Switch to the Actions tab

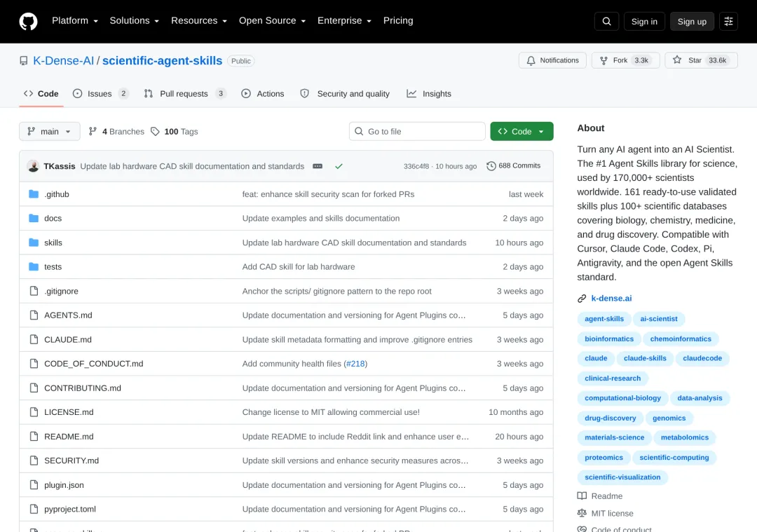tap(263, 94)
